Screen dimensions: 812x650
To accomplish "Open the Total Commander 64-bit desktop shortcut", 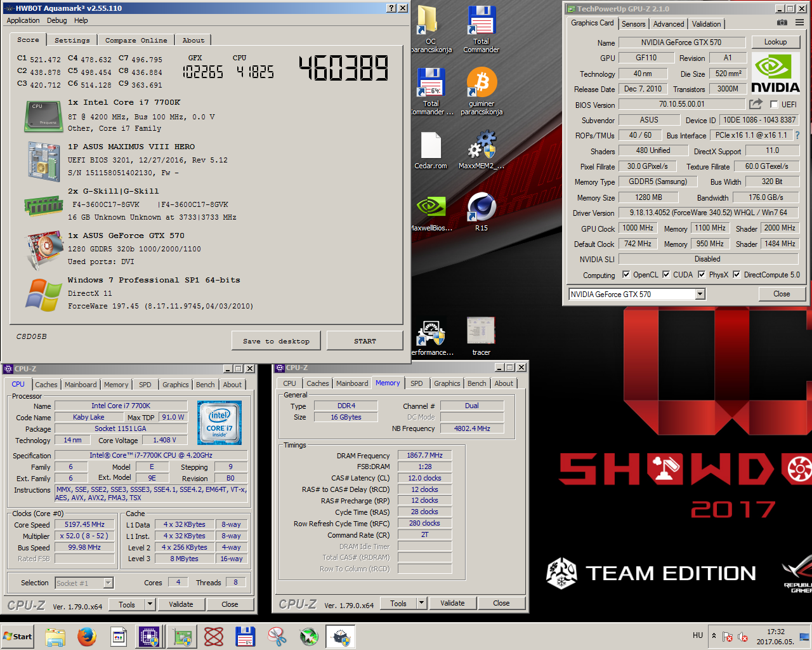I will click(x=431, y=91).
